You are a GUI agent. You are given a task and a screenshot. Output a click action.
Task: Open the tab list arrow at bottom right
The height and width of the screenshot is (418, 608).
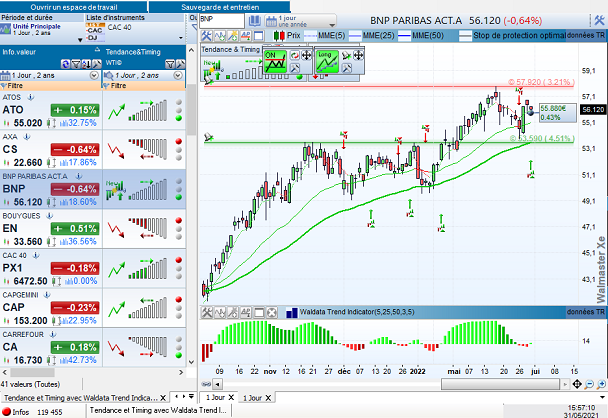602,397
